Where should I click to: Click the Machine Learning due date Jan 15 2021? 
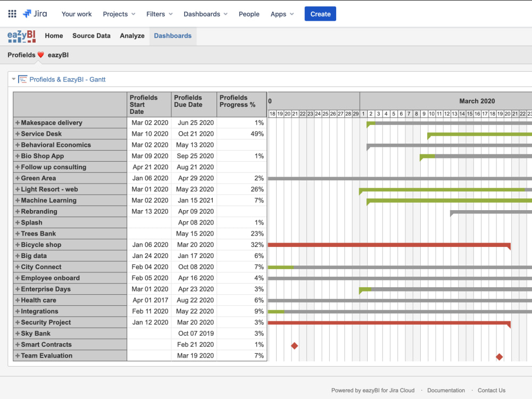point(194,200)
